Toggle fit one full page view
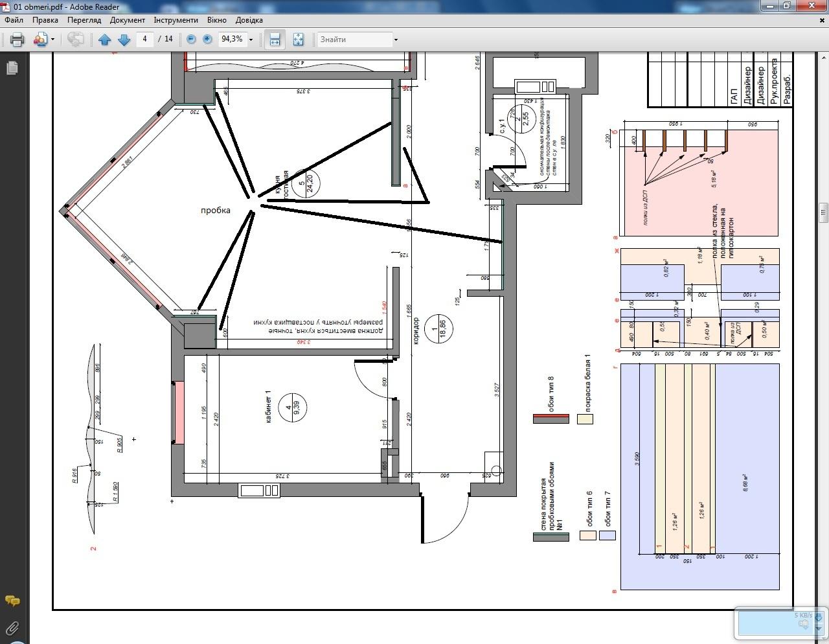Viewport: 829px width, 644px height. [298, 40]
